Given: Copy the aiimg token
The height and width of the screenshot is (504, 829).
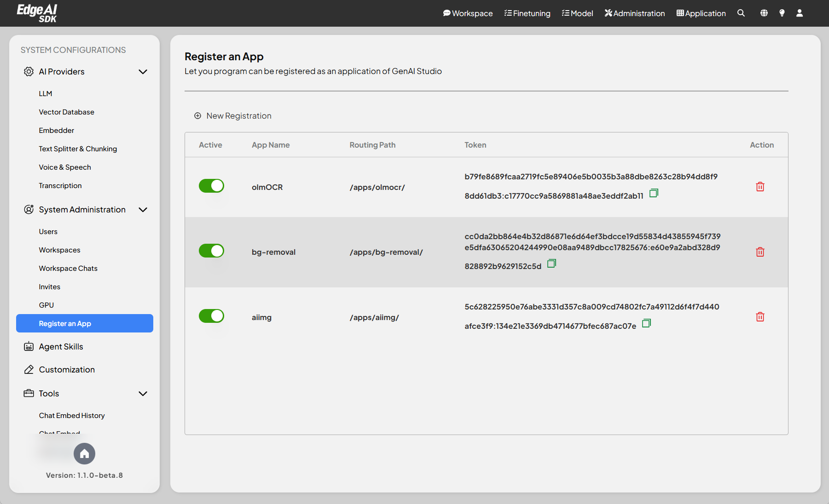Looking at the screenshot, I should click(x=646, y=323).
